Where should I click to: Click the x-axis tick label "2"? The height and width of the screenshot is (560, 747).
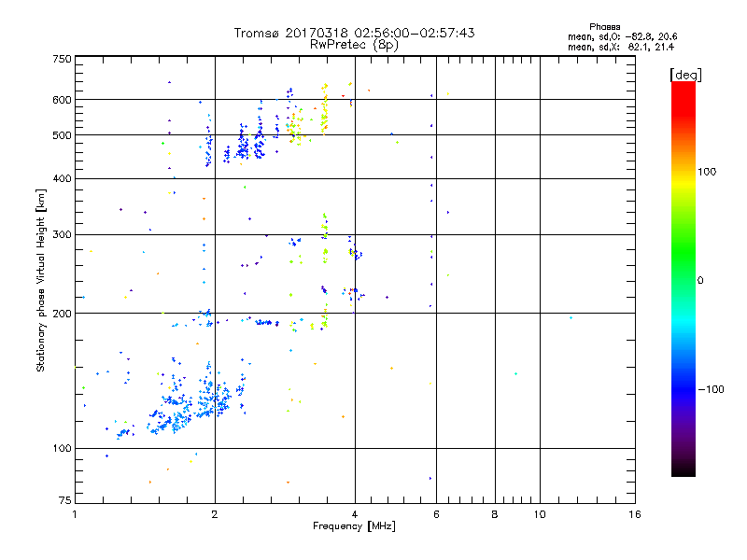click(215, 514)
